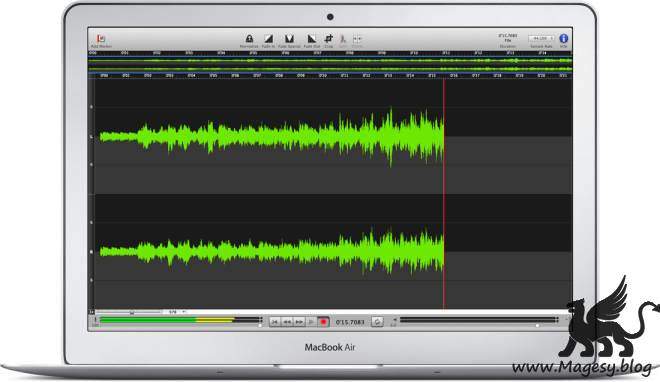660x382 pixels.
Task: Apply Normalize from the toolbar
Action: [x=249, y=39]
